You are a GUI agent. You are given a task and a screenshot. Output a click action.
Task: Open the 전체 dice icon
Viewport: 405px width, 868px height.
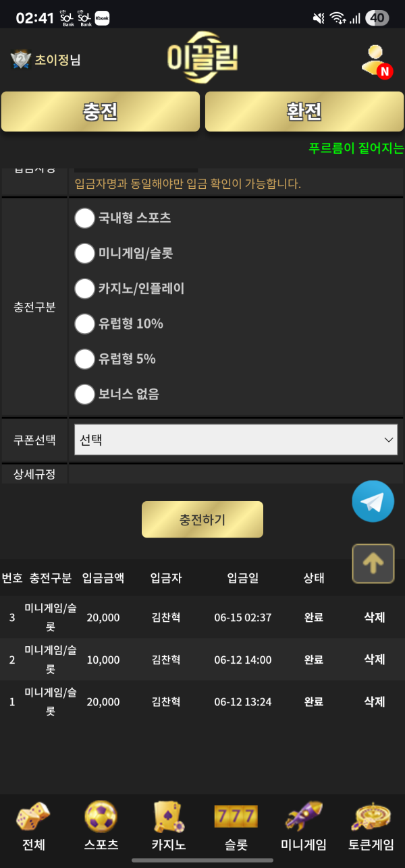33,817
